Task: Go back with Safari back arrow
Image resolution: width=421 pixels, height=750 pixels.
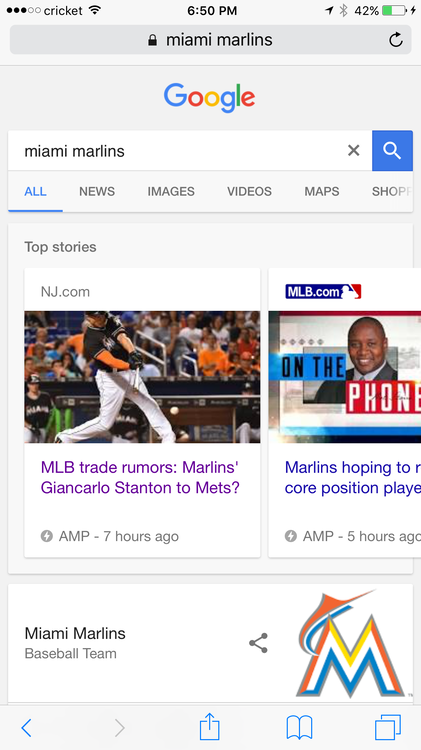Action: [27, 728]
